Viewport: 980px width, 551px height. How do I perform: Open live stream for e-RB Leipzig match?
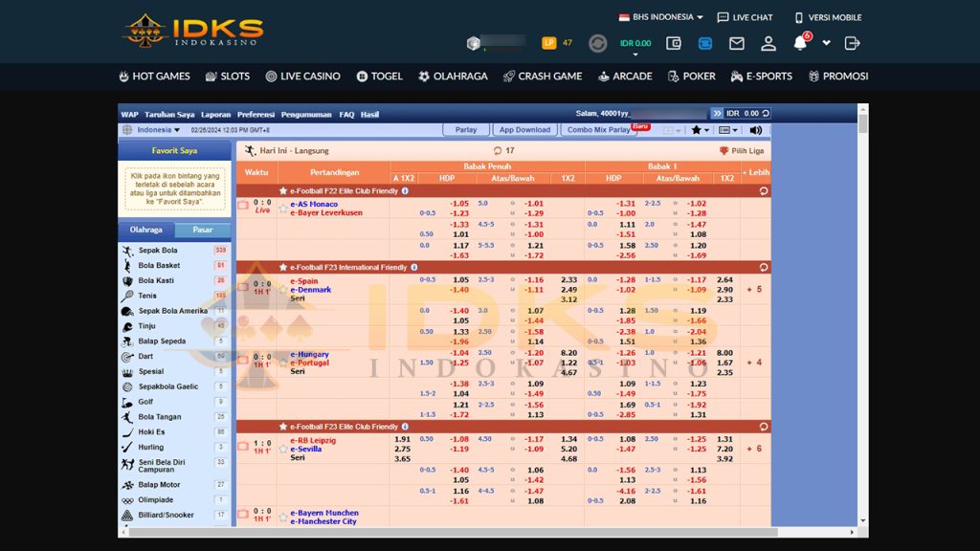(243, 446)
